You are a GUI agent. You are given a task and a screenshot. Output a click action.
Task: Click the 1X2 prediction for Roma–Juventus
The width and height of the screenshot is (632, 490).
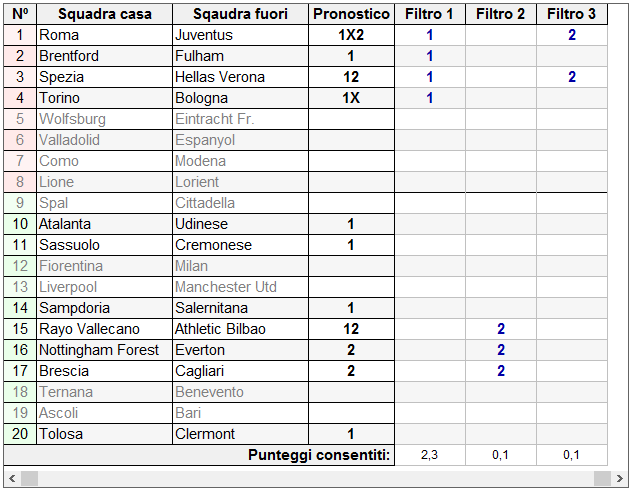tap(351, 35)
